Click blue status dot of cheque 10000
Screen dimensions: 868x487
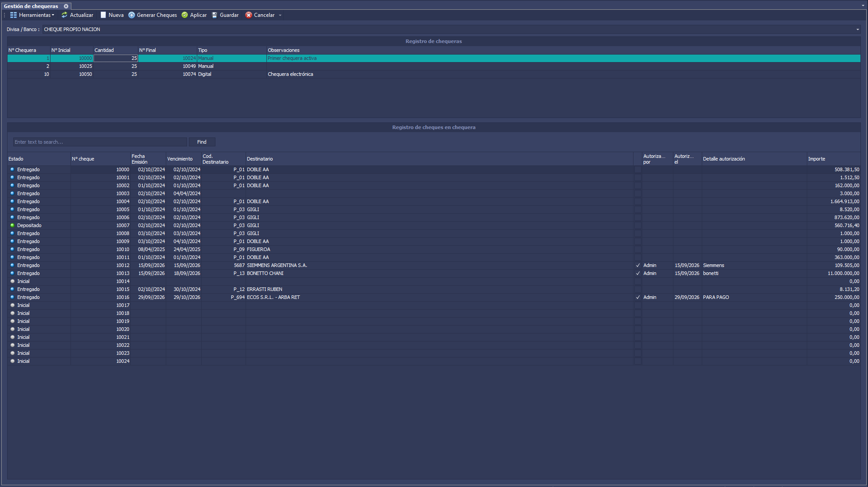[12, 169]
